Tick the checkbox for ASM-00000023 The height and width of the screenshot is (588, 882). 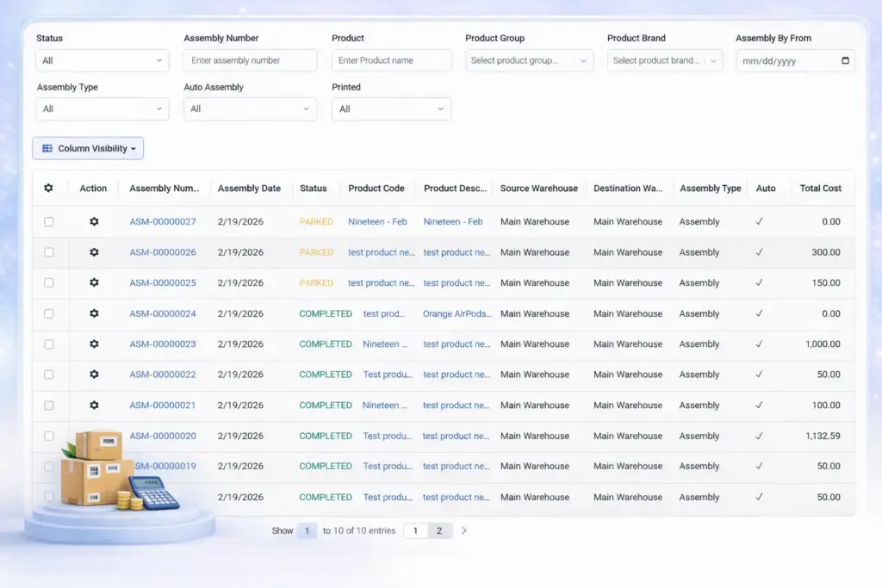49,344
